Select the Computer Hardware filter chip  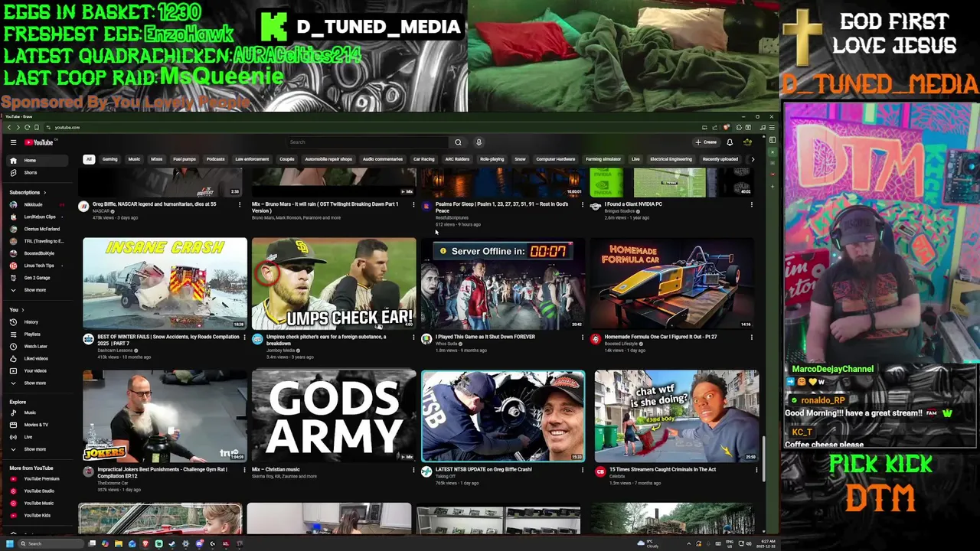[x=555, y=159]
